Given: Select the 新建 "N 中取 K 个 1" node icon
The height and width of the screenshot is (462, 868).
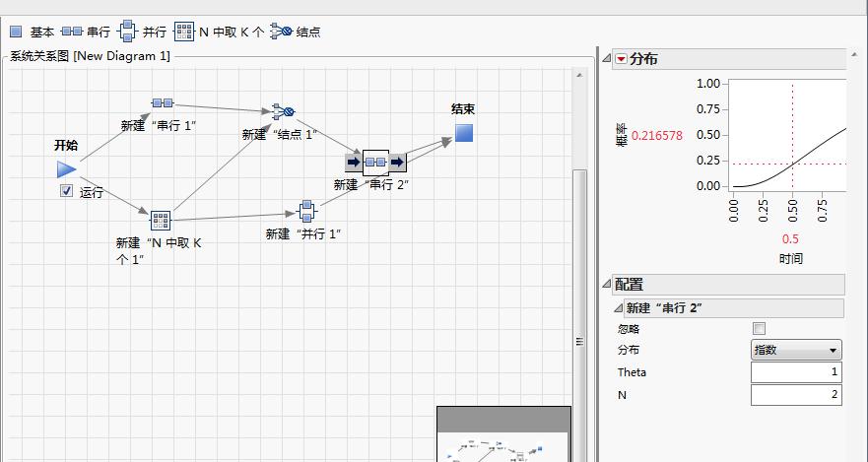Looking at the screenshot, I should pyautogui.click(x=161, y=221).
